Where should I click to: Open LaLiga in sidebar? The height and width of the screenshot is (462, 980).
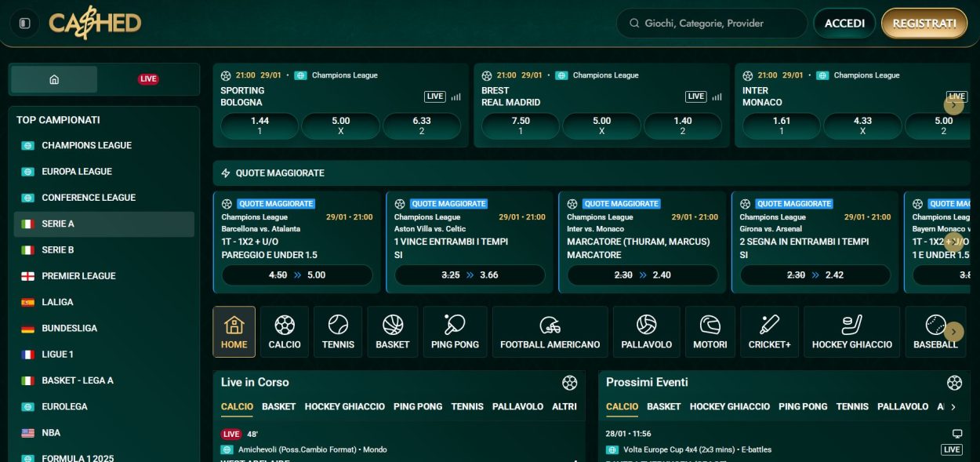coord(104,302)
